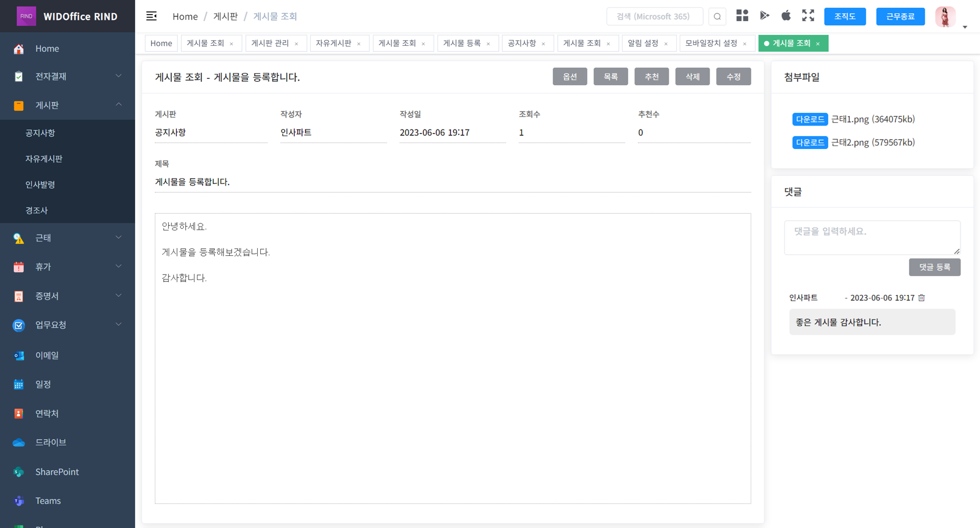
Task: Open the user profile dropdown arrow
Action: tap(965, 27)
